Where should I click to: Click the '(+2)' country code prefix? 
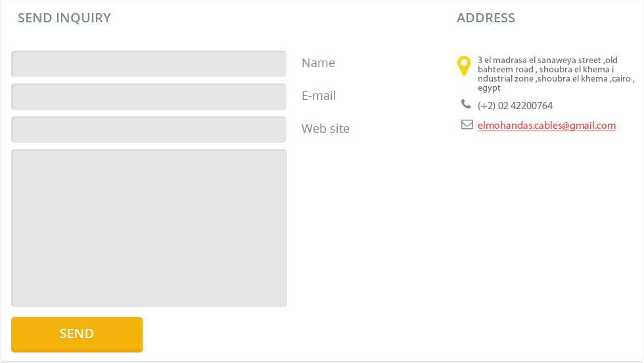(486, 106)
